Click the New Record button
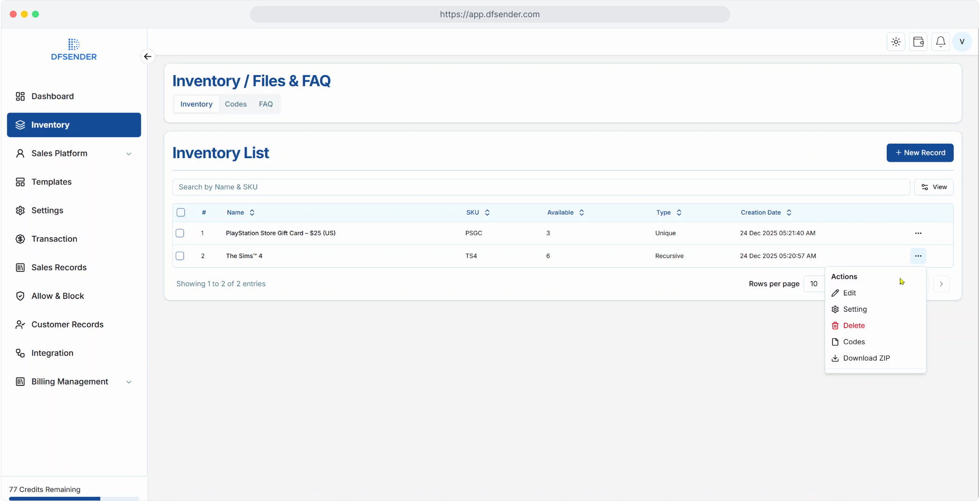This screenshot has width=980, height=501. click(920, 153)
